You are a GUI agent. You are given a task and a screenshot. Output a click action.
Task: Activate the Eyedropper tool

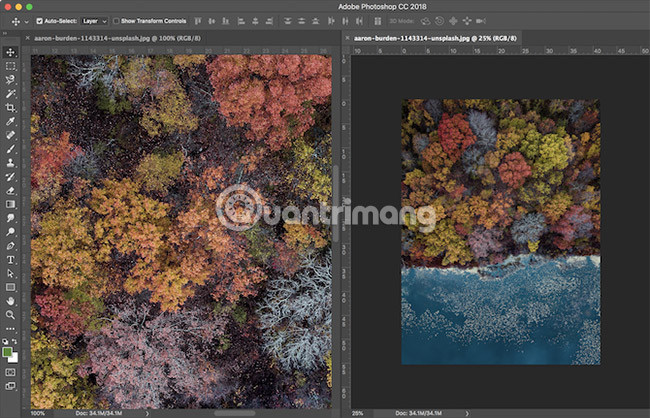coord(10,120)
